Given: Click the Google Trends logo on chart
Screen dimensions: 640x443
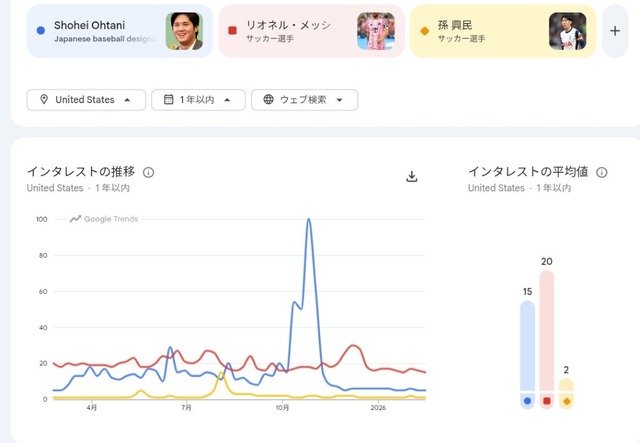Looking at the screenshot, I should click(x=104, y=219).
